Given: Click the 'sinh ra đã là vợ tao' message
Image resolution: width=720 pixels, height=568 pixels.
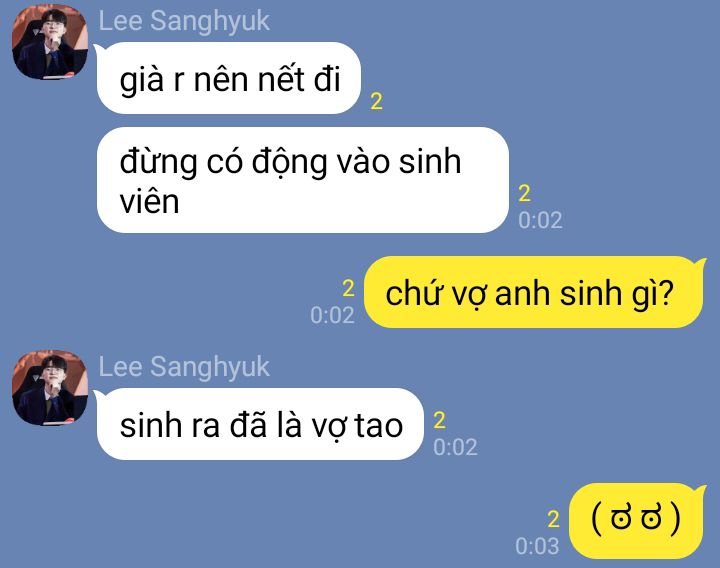Looking at the screenshot, I should (260, 424).
